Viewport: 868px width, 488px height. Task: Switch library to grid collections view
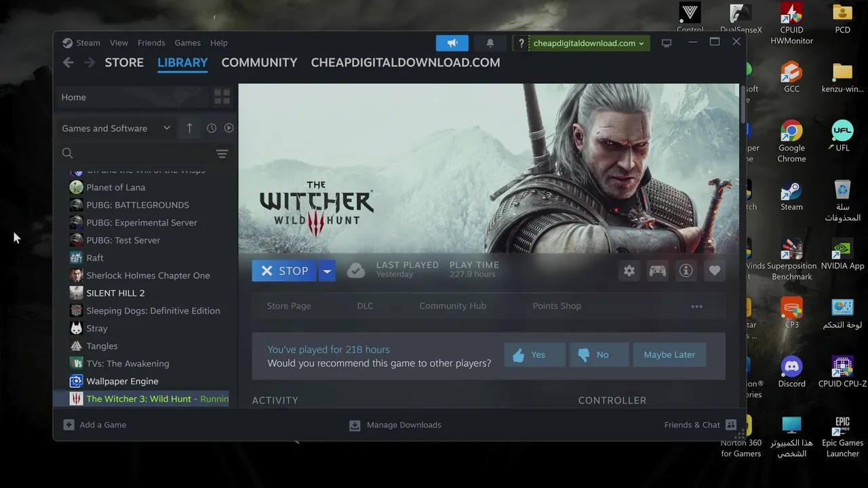(222, 97)
